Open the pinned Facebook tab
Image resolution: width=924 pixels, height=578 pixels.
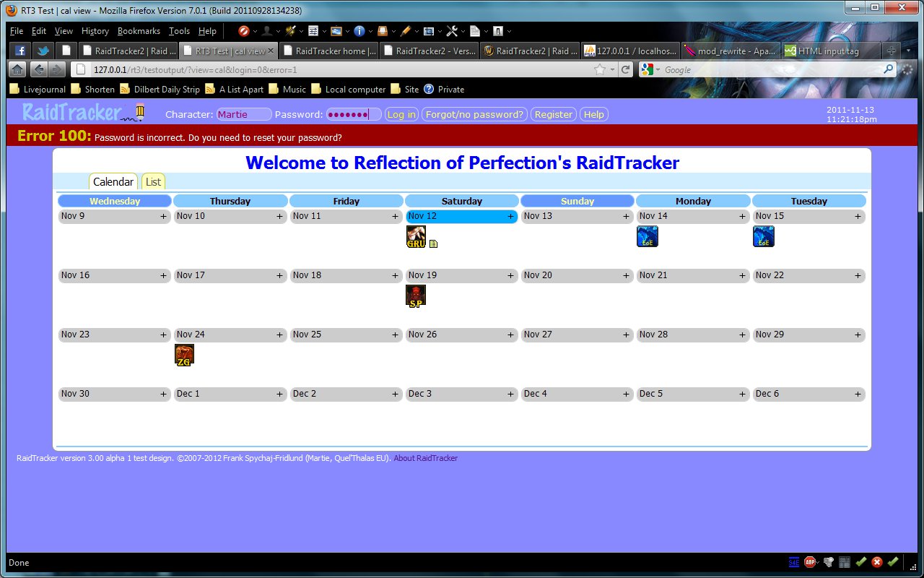pos(20,51)
